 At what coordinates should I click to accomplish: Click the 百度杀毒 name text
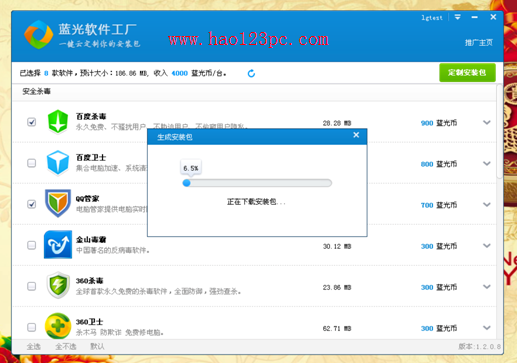91,116
